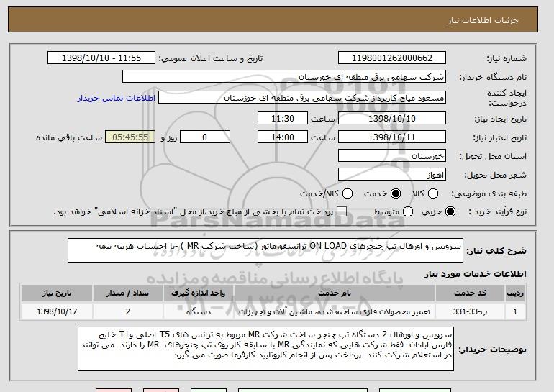
Task: Click the 05:45:55 remaining time countdown
Action: click(x=130, y=137)
